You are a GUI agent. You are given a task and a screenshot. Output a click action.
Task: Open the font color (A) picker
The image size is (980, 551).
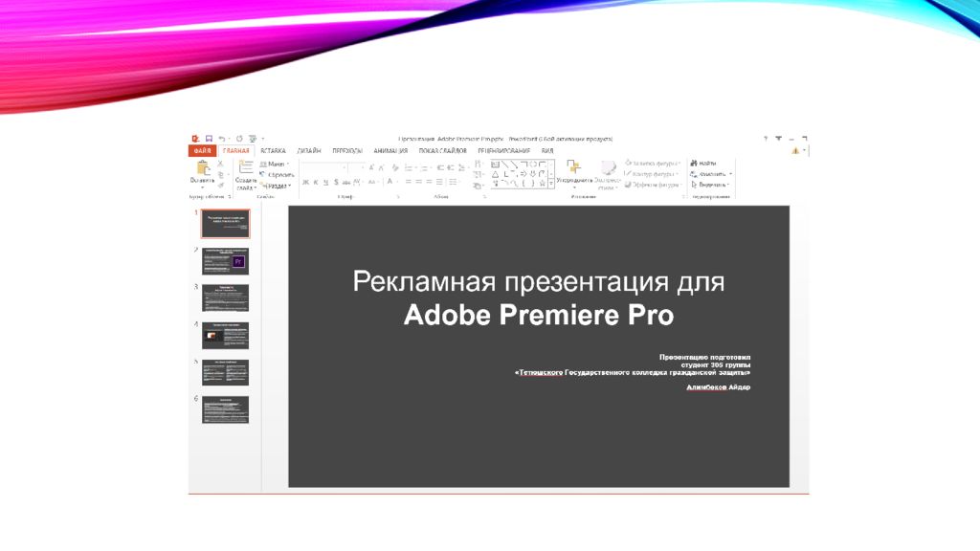(390, 182)
